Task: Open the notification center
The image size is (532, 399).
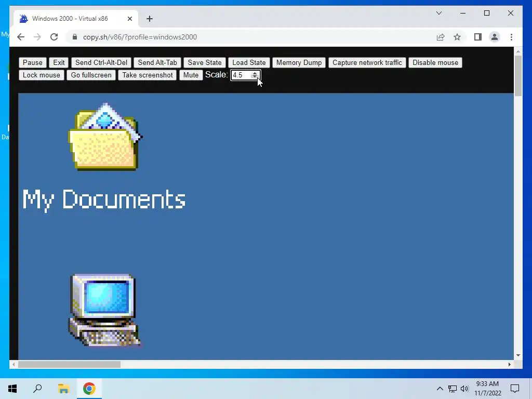Action: point(515,389)
